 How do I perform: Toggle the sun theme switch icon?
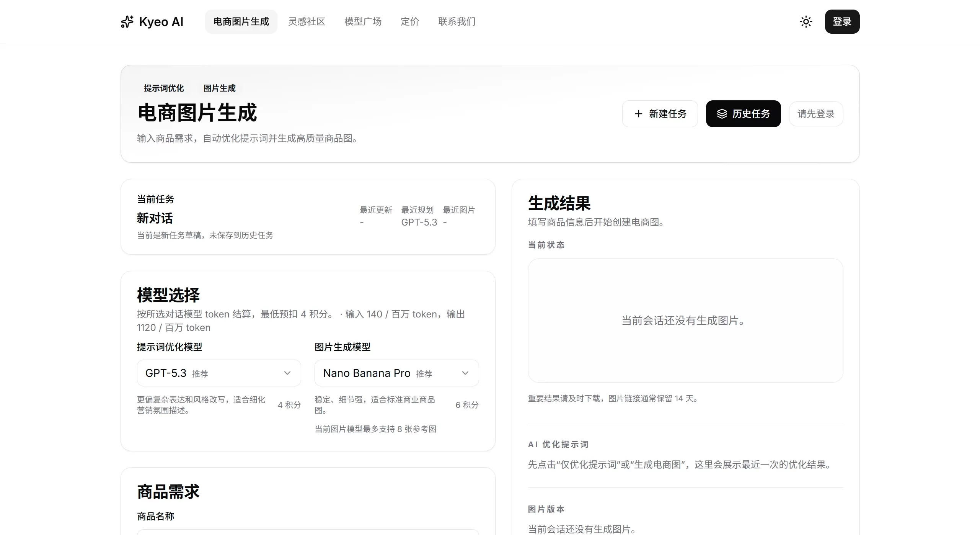806,22
